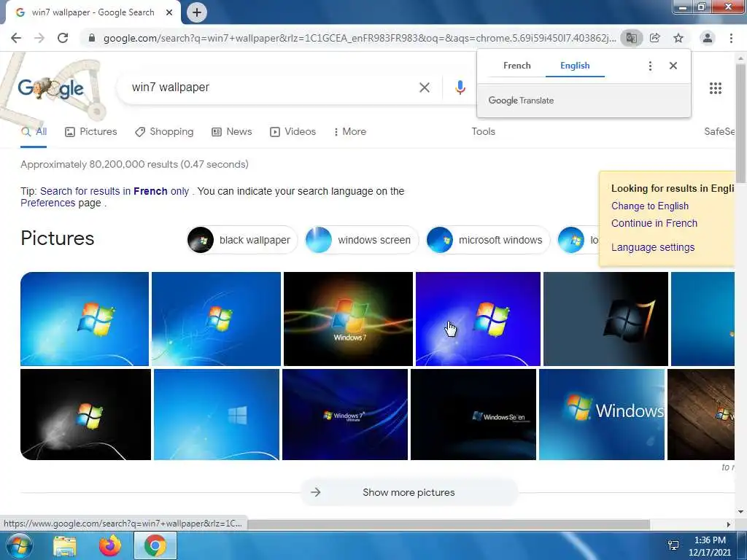Open the purple-blue Windows logo thumbnail
The height and width of the screenshot is (560, 747).
pos(478,319)
